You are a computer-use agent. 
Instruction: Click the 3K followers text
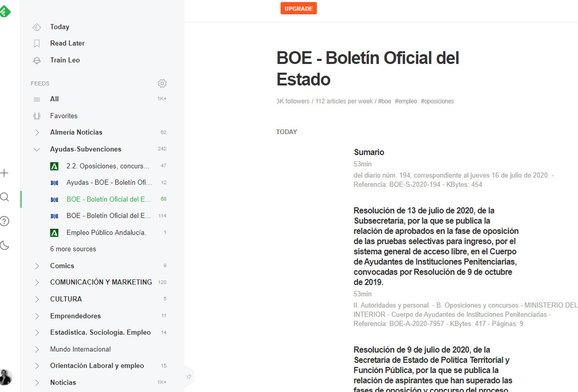293,101
